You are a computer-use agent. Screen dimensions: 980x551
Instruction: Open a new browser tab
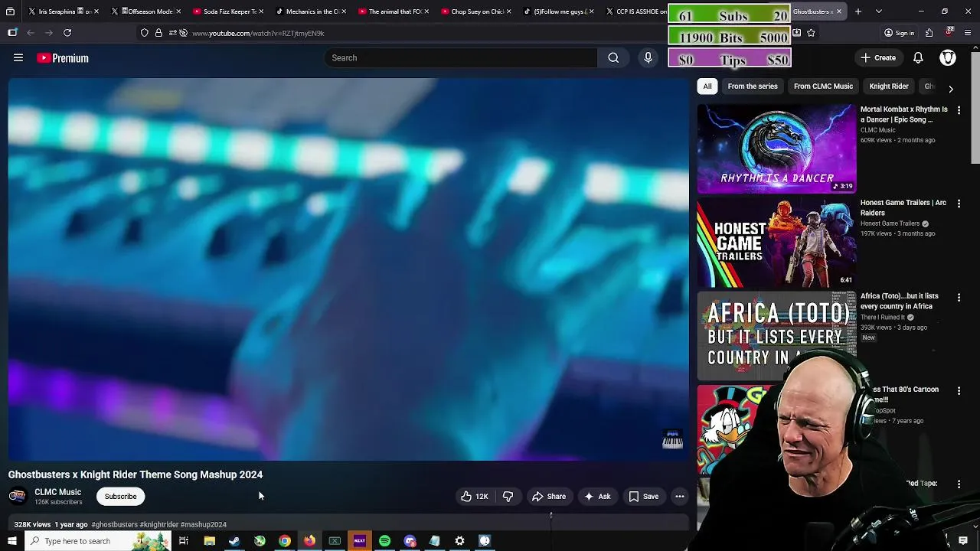[858, 11]
